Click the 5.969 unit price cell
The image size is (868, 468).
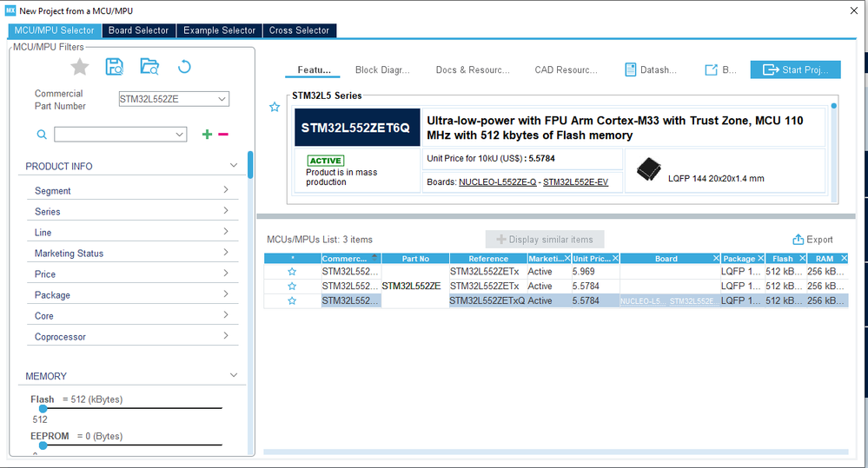pyautogui.click(x=595, y=272)
